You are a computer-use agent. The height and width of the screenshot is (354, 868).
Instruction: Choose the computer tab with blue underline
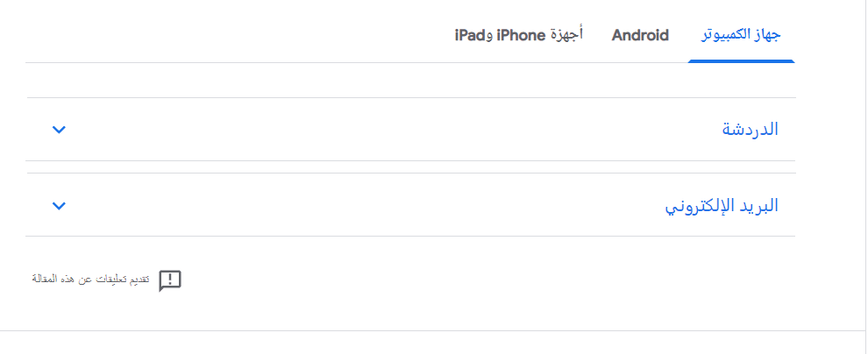[x=741, y=36]
